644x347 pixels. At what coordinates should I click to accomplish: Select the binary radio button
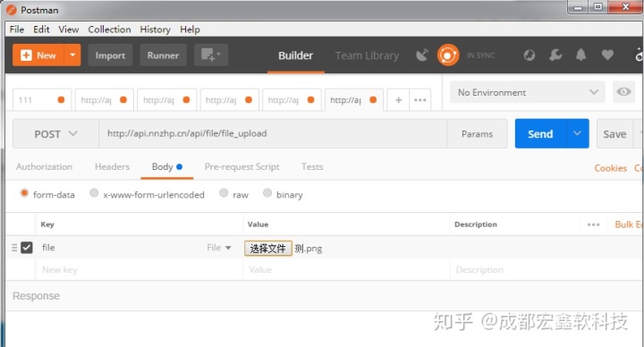(267, 192)
